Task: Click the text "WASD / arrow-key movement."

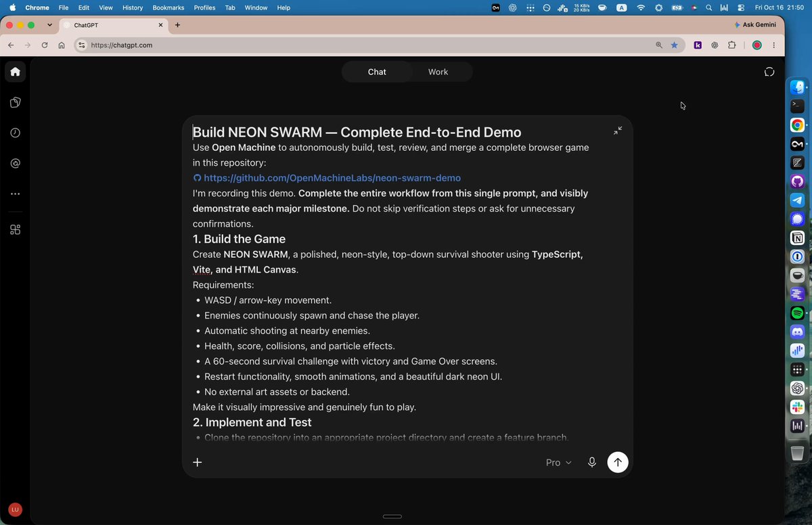Action: tap(268, 300)
